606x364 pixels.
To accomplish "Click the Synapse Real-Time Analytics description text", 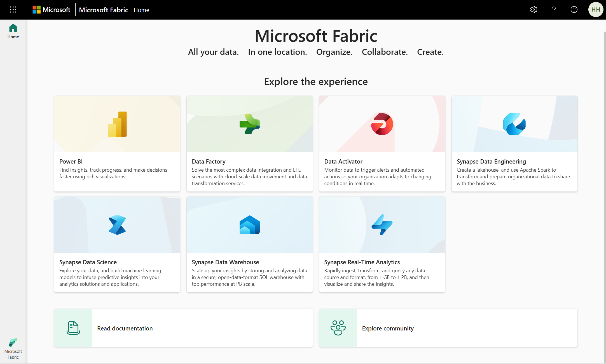I will 377,277.
